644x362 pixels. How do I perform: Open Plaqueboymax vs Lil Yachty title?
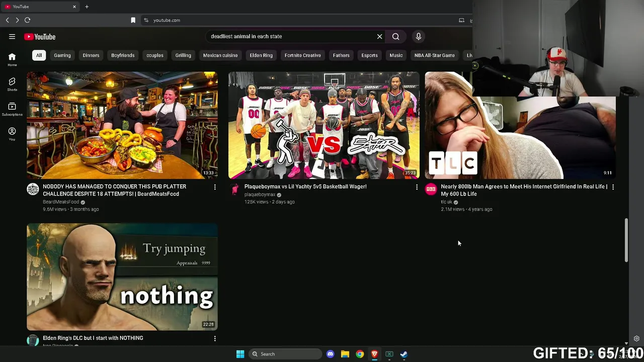(305, 187)
